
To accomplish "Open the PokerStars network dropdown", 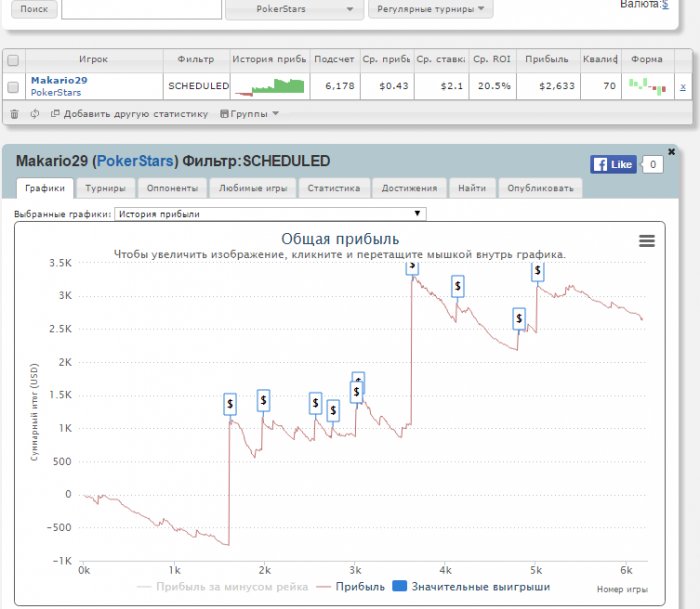I will (x=295, y=9).
